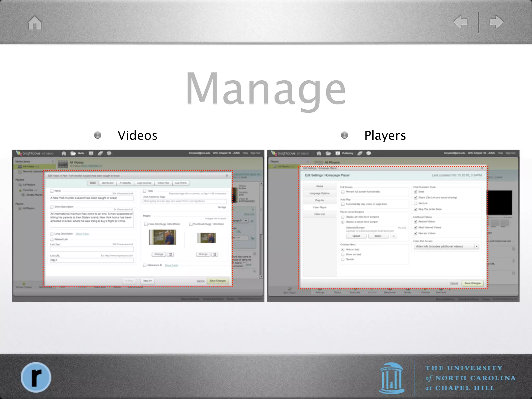Open Plug-ins settings section
This screenshot has height=399, width=532.
(x=320, y=200)
